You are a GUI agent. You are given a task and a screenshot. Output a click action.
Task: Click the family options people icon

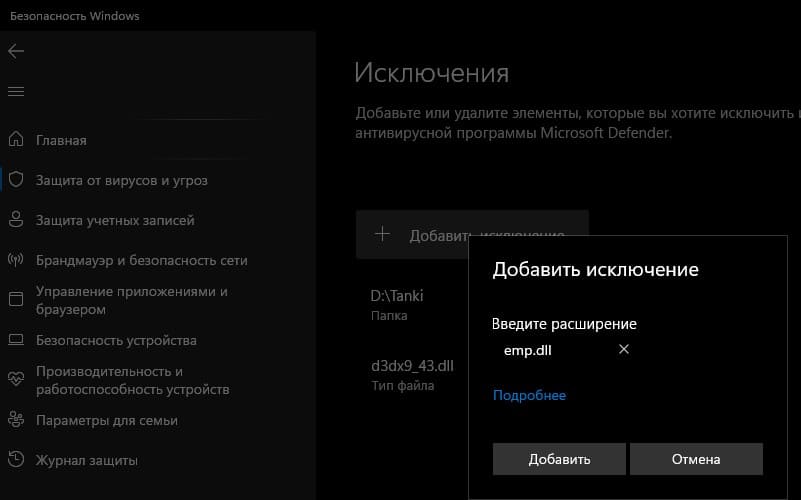[x=16, y=420]
